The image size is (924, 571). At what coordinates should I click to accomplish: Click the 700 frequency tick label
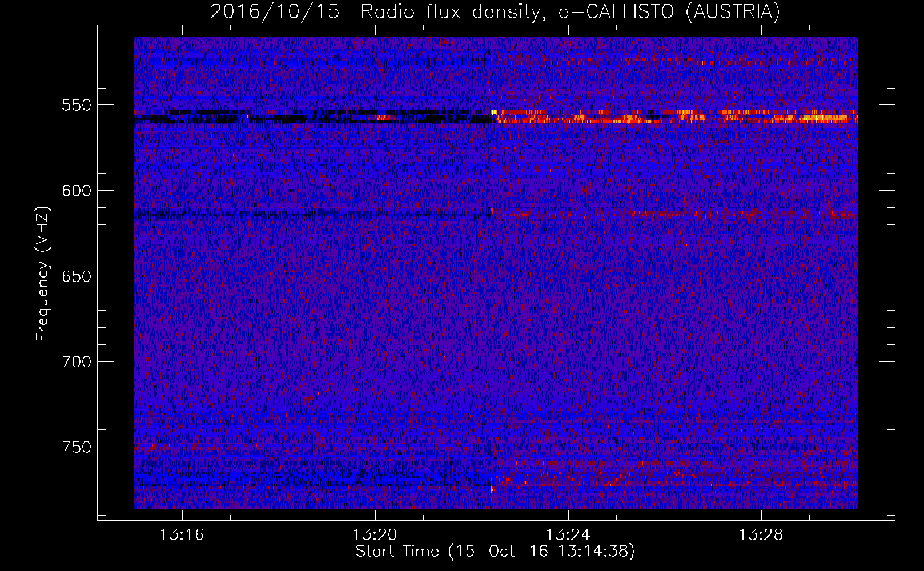pyautogui.click(x=77, y=362)
